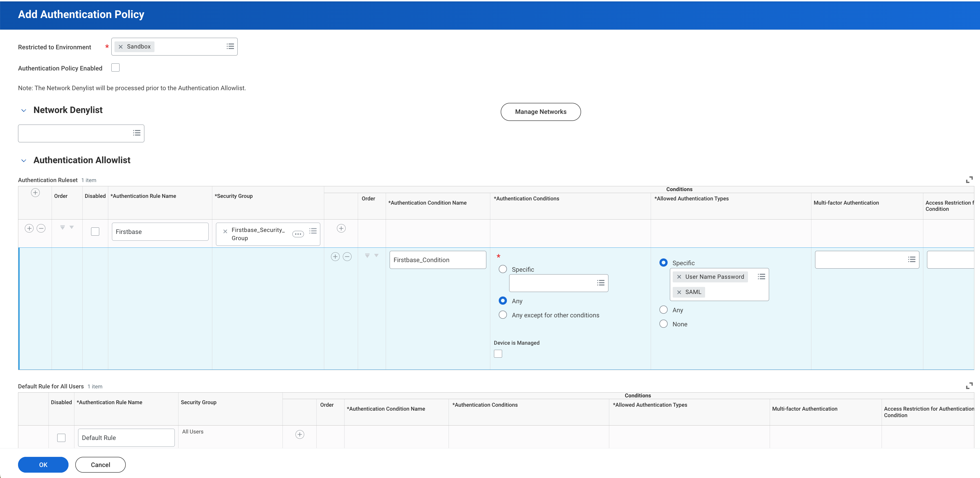This screenshot has height=478, width=980.
Task: Check the Device is Managed checkbox
Action: (498, 354)
